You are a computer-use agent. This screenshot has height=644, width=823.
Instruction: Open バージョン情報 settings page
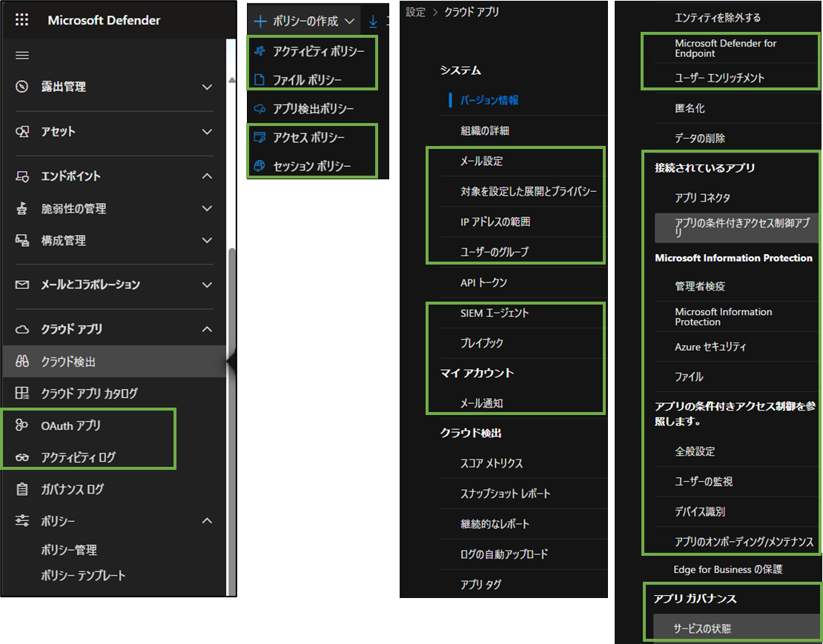(489, 100)
